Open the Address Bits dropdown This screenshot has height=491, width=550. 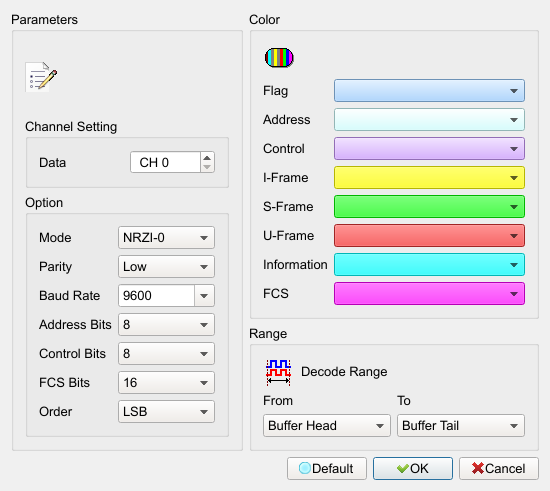(x=166, y=325)
